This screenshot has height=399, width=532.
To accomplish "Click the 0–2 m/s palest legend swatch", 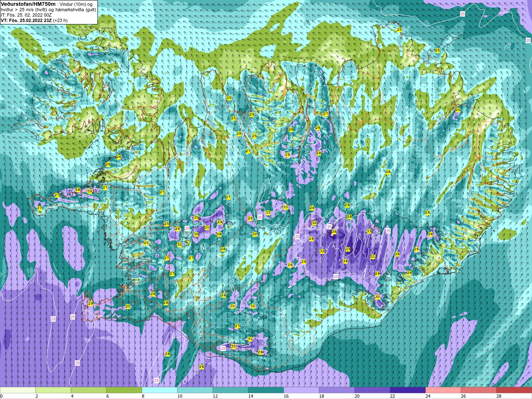I will coord(18,390).
